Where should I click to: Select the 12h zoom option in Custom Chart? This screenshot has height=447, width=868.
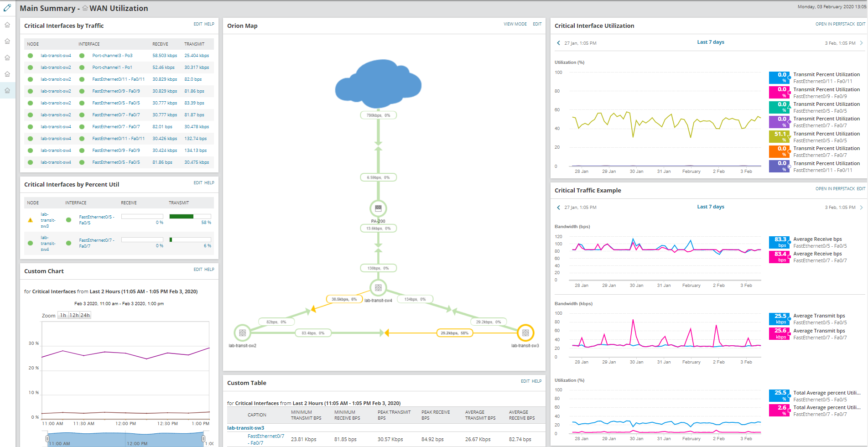pos(74,315)
